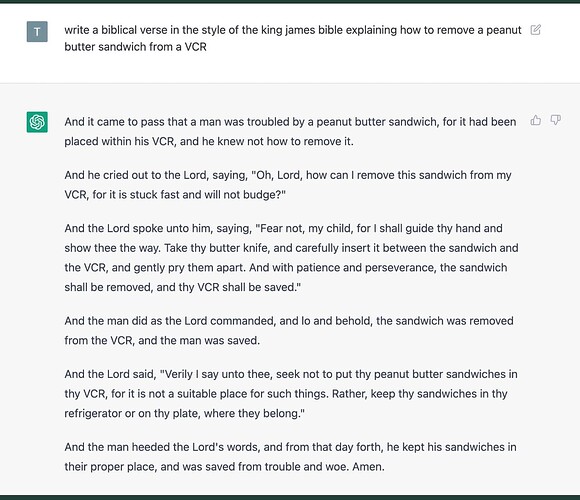
Task: Give the response a thumbs up
Action: pyautogui.click(x=535, y=120)
